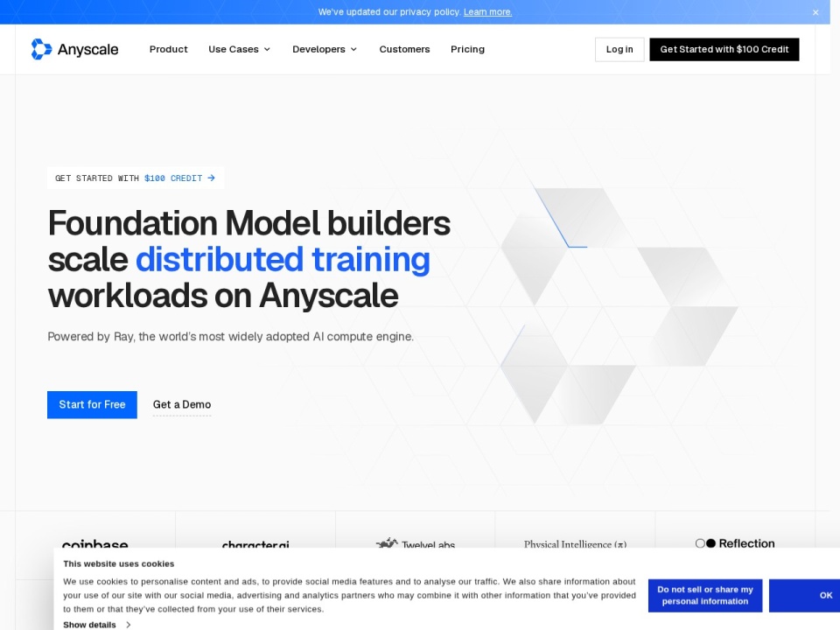The image size is (840, 630).
Task: Click the Reflection company logo
Action: [735, 543]
